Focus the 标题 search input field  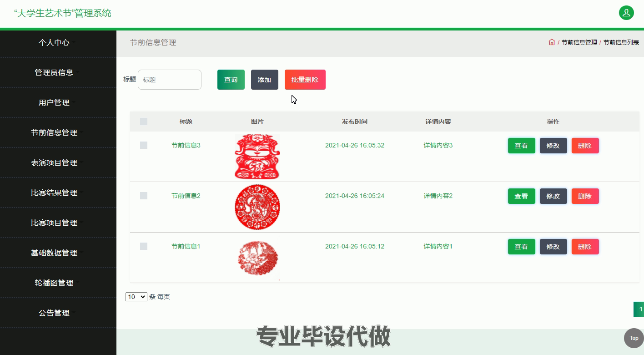pos(170,80)
